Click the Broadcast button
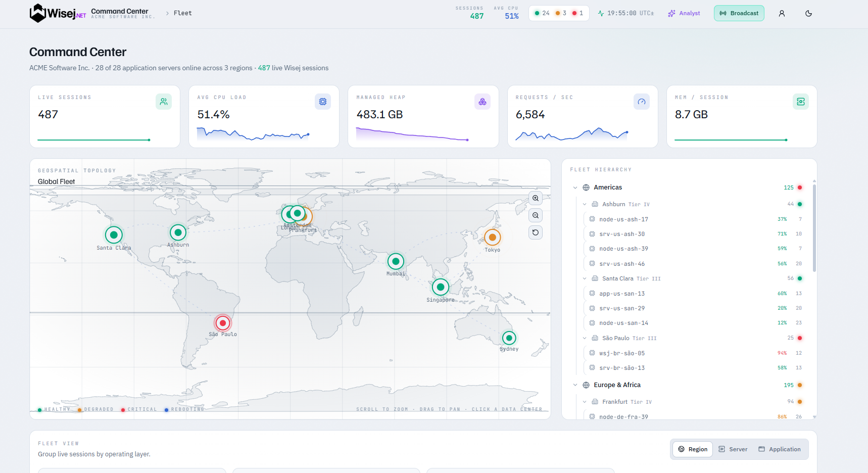The height and width of the screenshot is (473, 868). click(739, 13)
